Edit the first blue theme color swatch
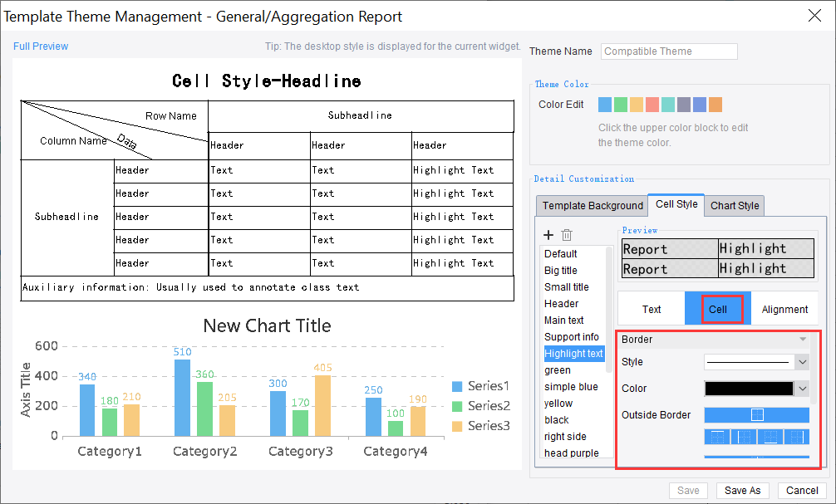 point(604,104)
